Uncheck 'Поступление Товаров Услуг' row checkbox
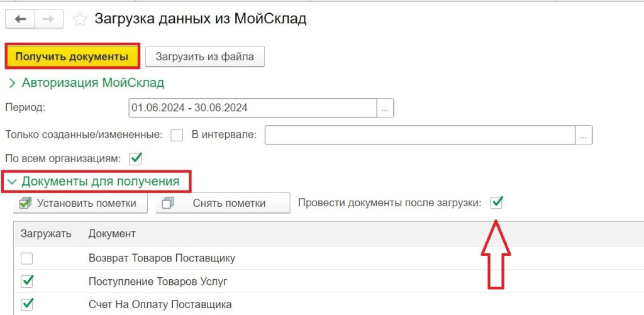The width and height of the screenshot is (644, 315). (x=27, y=281)
